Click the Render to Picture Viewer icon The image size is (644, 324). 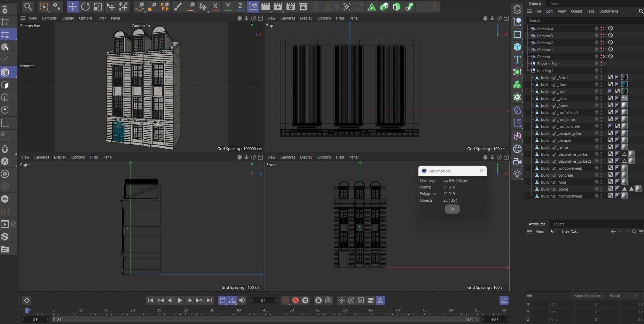coord(278,6)
